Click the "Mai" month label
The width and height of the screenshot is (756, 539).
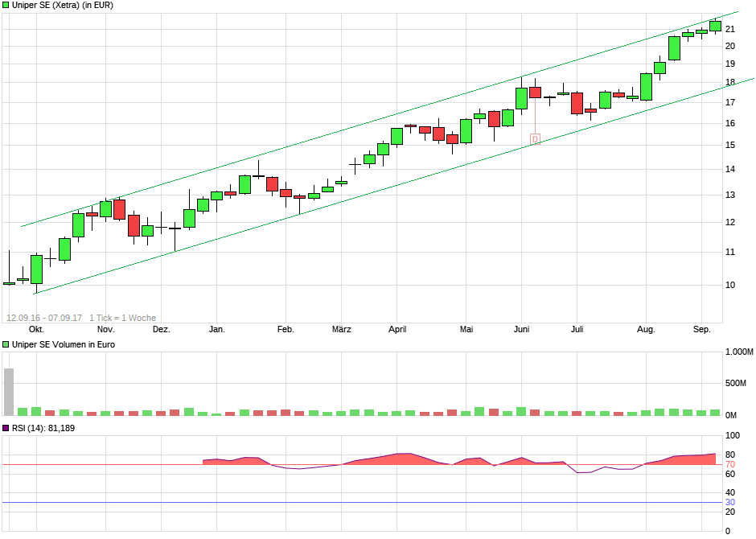[x=466, y=329]
